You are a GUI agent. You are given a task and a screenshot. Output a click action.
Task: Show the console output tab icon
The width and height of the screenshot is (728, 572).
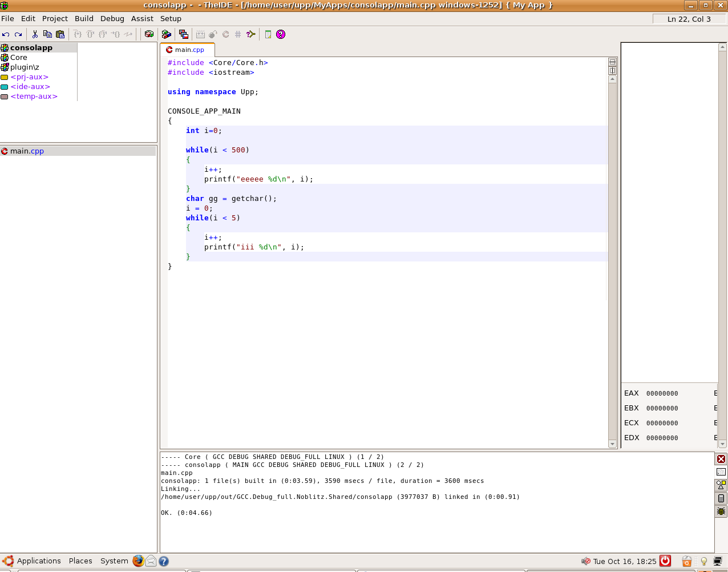click(x=721, y=472)
